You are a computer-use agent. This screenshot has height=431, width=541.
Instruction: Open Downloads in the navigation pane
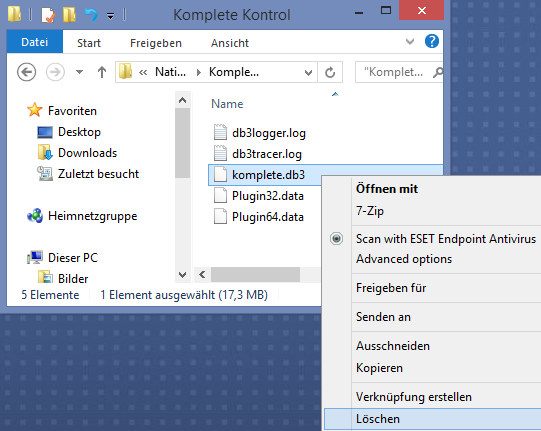click(87, 153)
